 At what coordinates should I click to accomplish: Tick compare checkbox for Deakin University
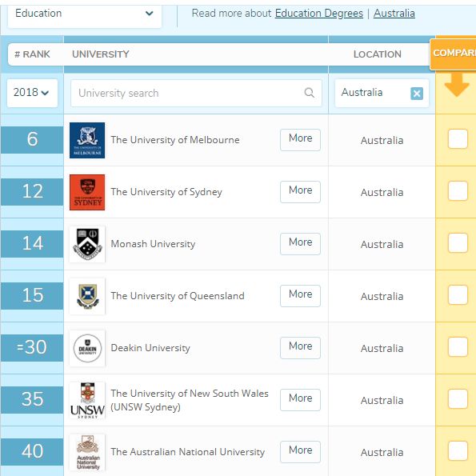point(458,346)
